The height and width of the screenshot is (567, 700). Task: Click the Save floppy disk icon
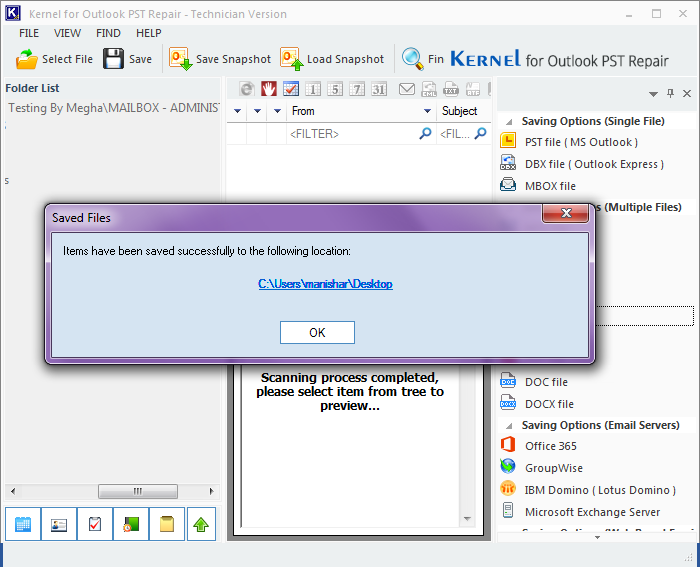tap(113, 59)
